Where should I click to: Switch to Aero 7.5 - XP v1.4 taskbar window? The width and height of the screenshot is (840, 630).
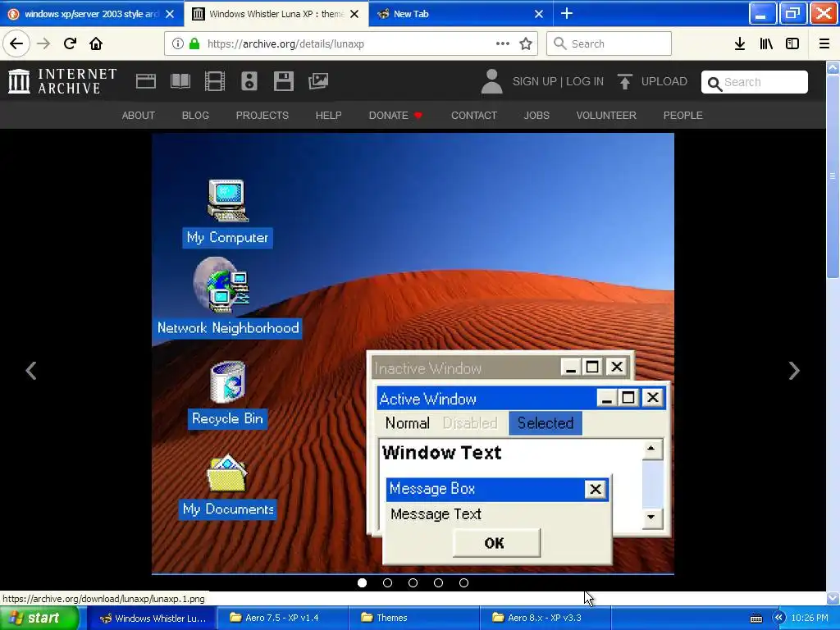tap(282, 618)
